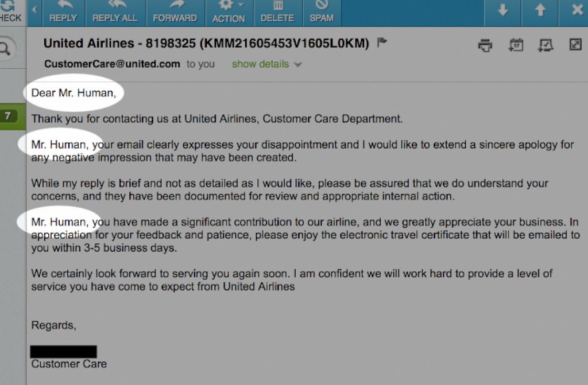The height and width of the screenshot is (385, 588).
Task: Open the Action gear menu
Action: coord(229,12)
